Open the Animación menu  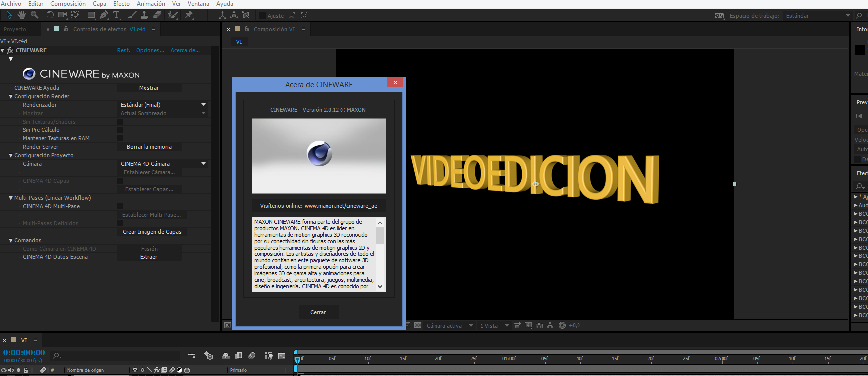[x=151, y=4]
